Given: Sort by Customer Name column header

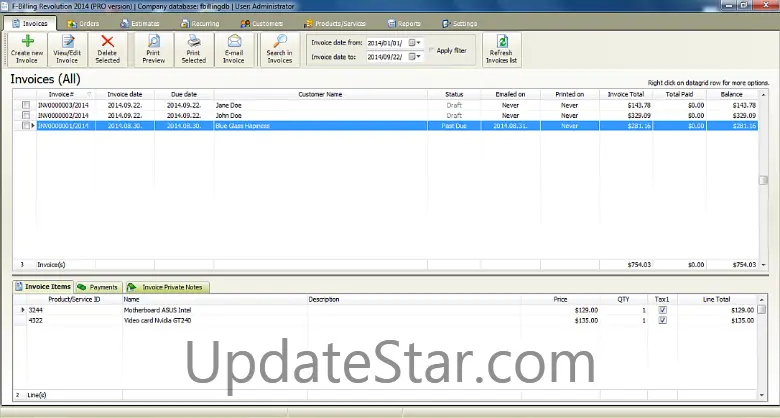Looking at the screenshot, I should (320, 94).
